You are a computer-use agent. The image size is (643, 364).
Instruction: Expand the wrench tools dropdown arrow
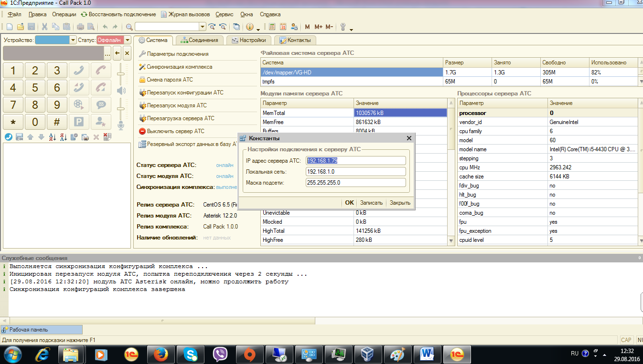coord(351,29)
